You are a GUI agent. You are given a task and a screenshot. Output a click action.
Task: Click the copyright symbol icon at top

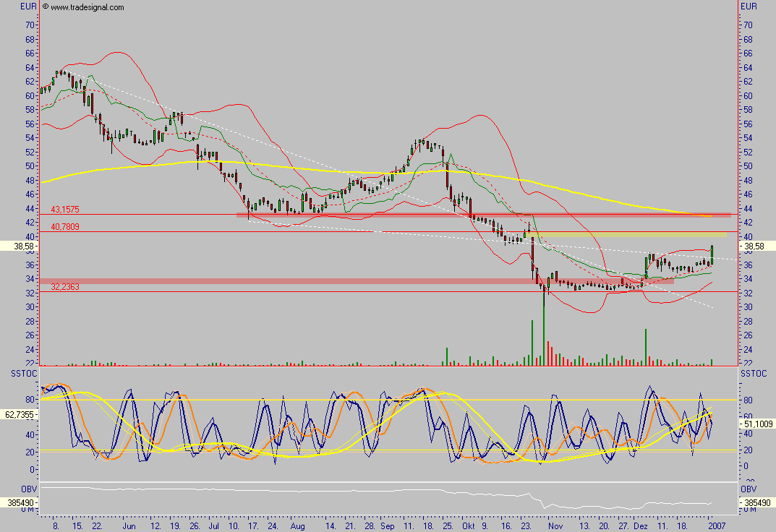[46, 7]
